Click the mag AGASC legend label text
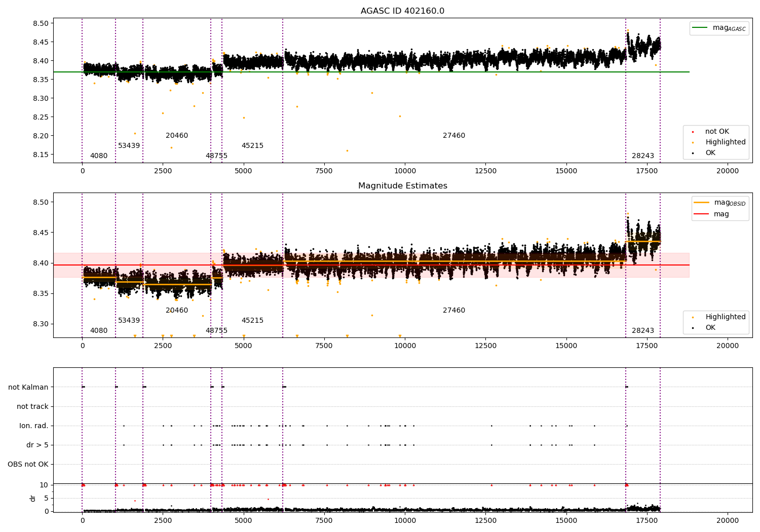Image resolution: width=760 pixels, height=532 pixels. [729, 28]
